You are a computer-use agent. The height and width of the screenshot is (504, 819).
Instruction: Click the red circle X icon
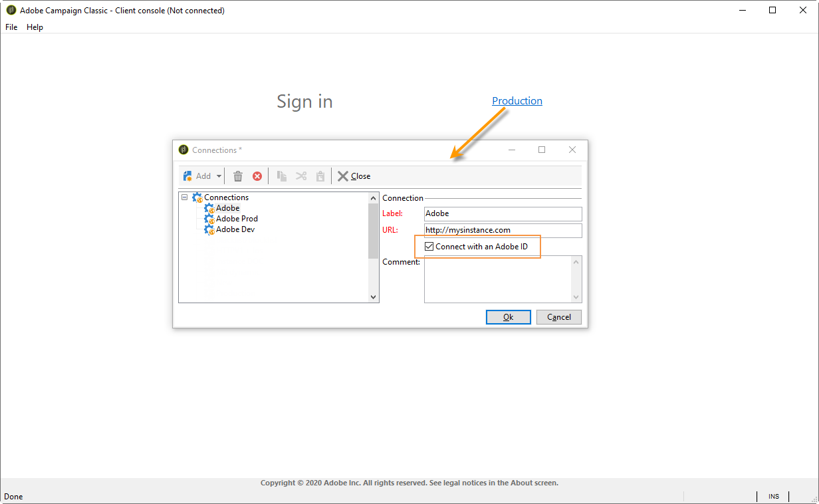[257, 176]
